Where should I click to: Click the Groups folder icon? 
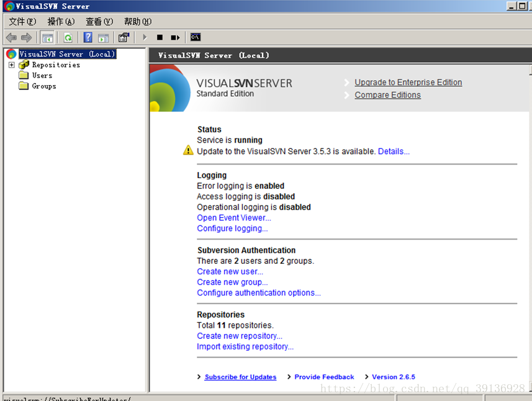pyautogui.click(x=24, y=86)
